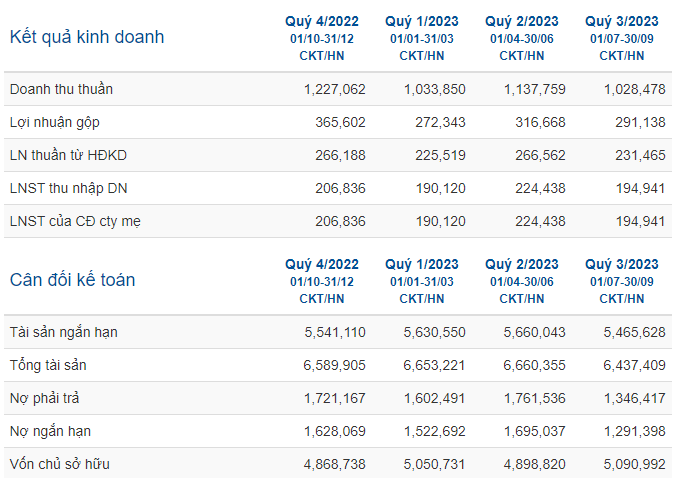Click the Lợi nhuận gộp row label
This screenshot has width=678, height=478.
(54, 122)
